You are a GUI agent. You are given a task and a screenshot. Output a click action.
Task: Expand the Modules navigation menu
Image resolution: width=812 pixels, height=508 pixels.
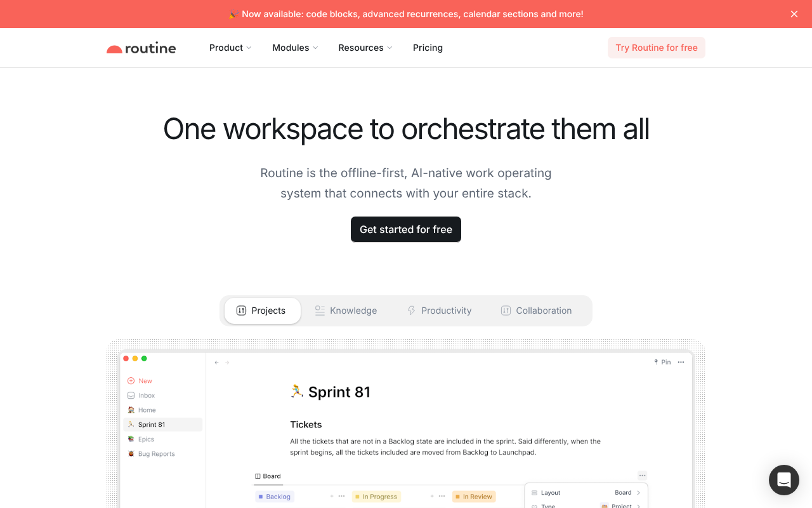click(294, 48)
